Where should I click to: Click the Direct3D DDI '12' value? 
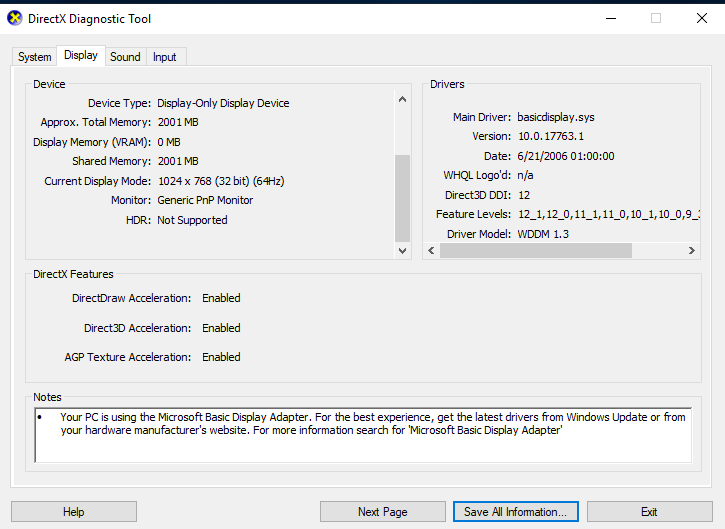(x=524, y=195)
